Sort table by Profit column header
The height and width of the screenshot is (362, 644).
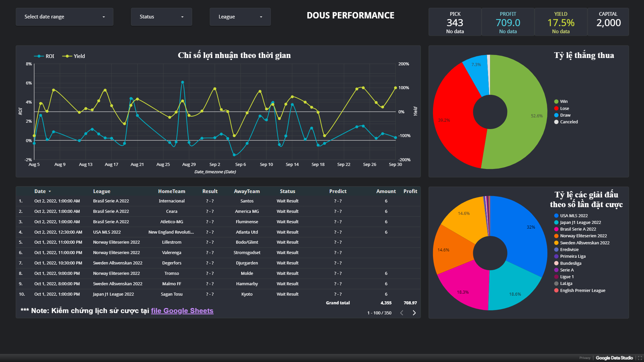pyautogui.click(x=410, y=191)
